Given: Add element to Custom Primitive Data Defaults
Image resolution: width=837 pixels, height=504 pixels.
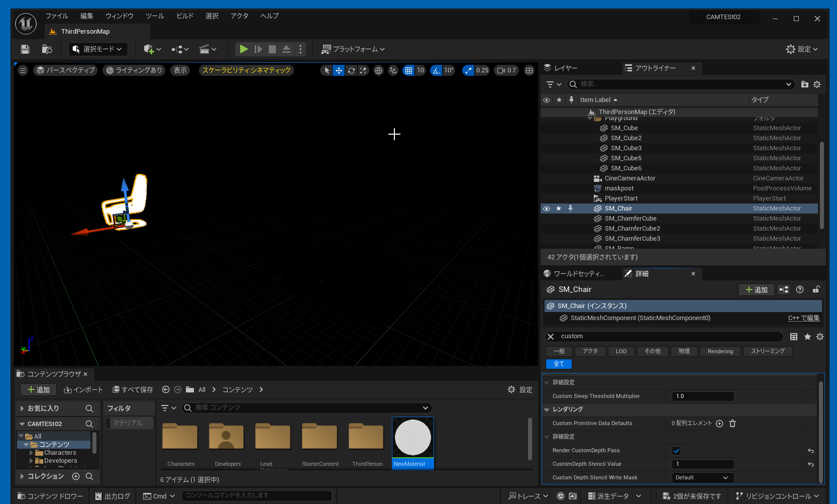Looking at the screenshot, I should (x=719, y=424).
